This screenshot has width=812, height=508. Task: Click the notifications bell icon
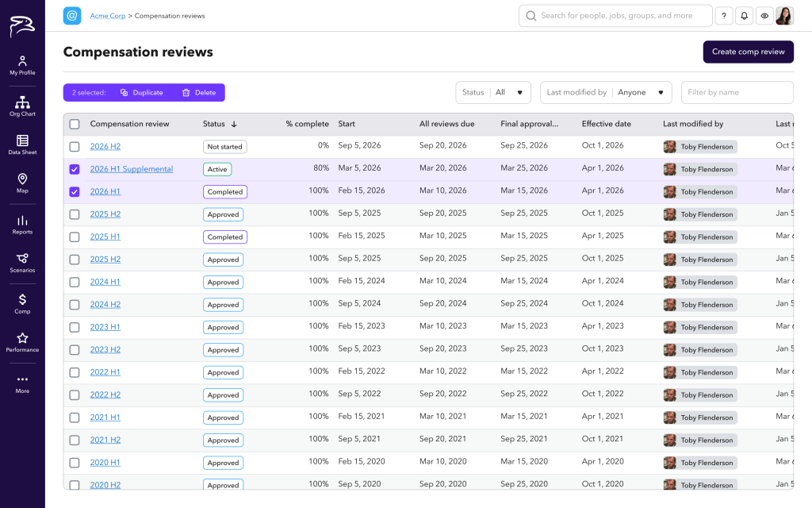745,16
